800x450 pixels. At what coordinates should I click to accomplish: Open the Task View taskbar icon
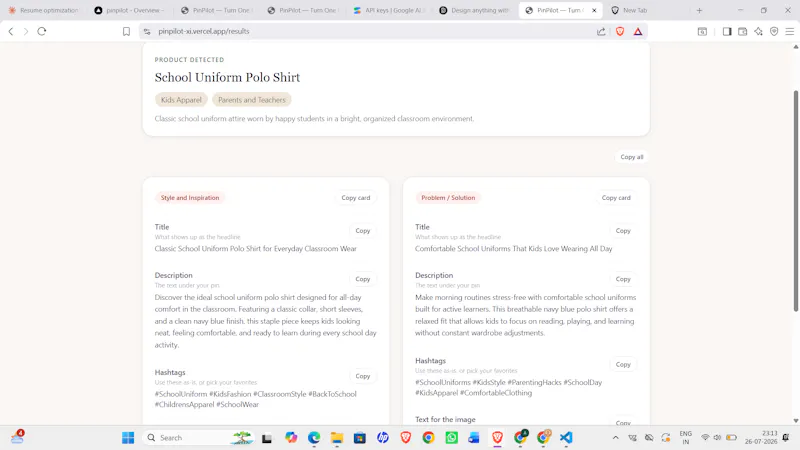click(x=266, y=438)
